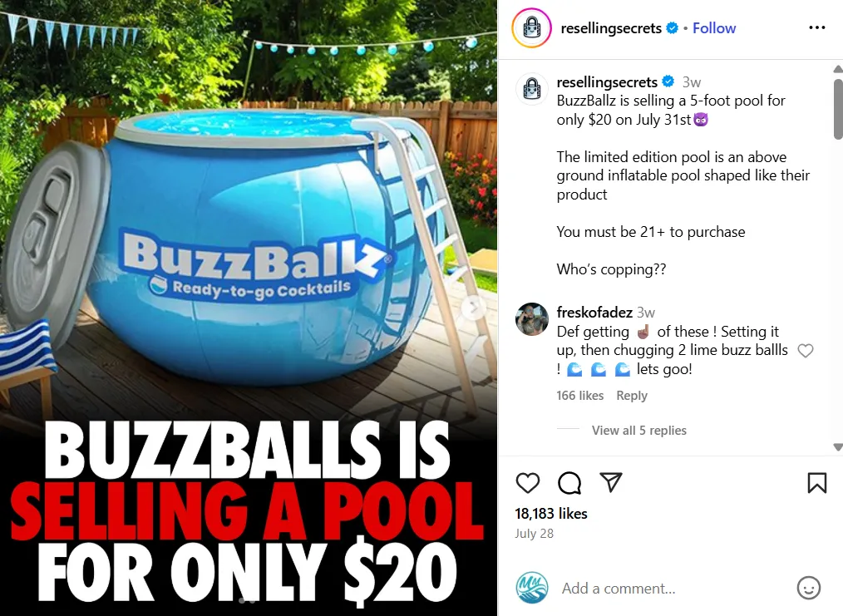Click scrollbar up arrow in comments
Screen dimensions: 843x616
[838, 69]
